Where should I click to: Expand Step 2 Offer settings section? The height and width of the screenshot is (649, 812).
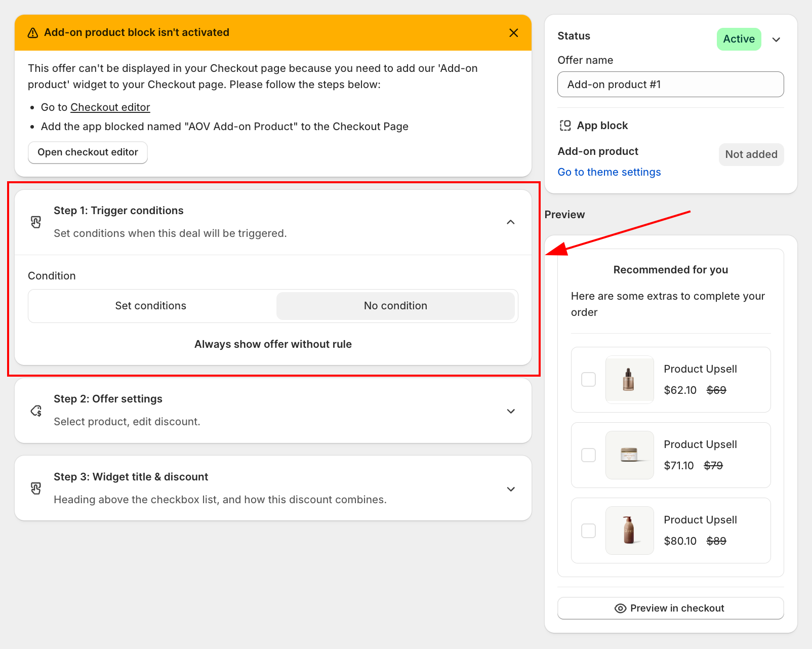pos(511,411)
